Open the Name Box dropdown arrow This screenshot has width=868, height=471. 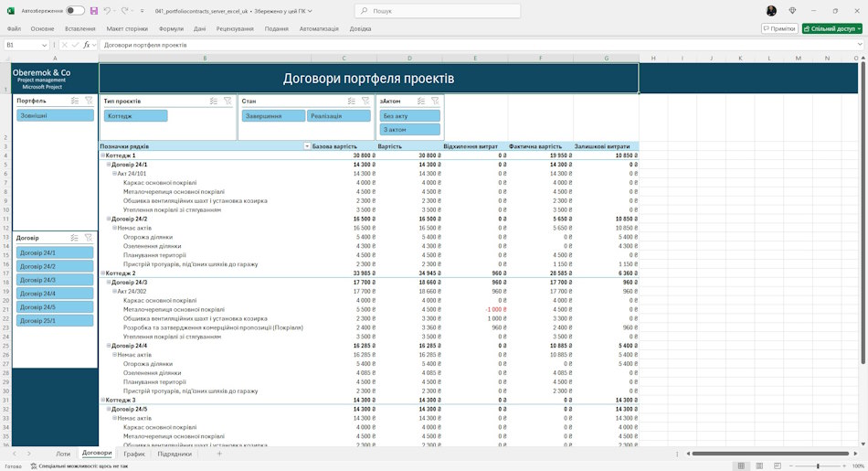coord(44,45)
